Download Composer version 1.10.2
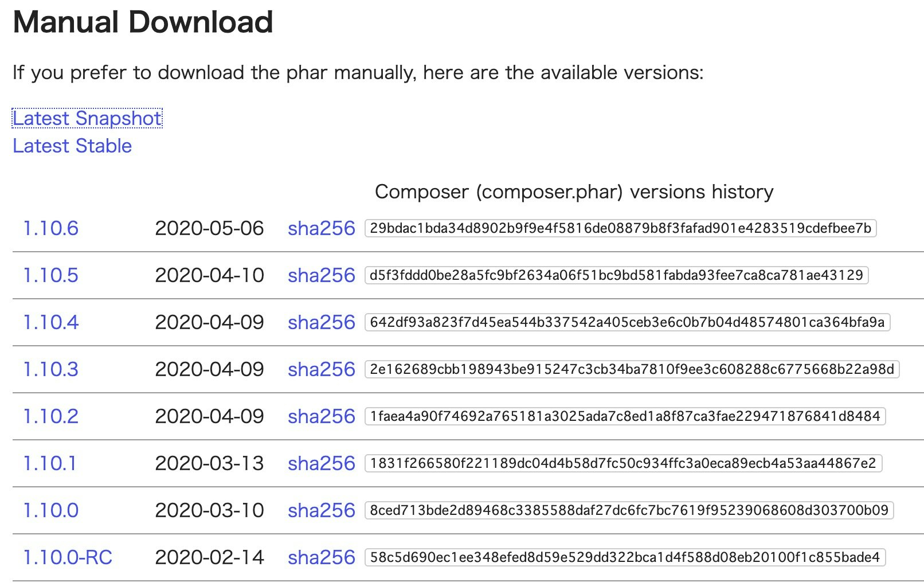This screenshot has height=586, width=924. (50, 416)
